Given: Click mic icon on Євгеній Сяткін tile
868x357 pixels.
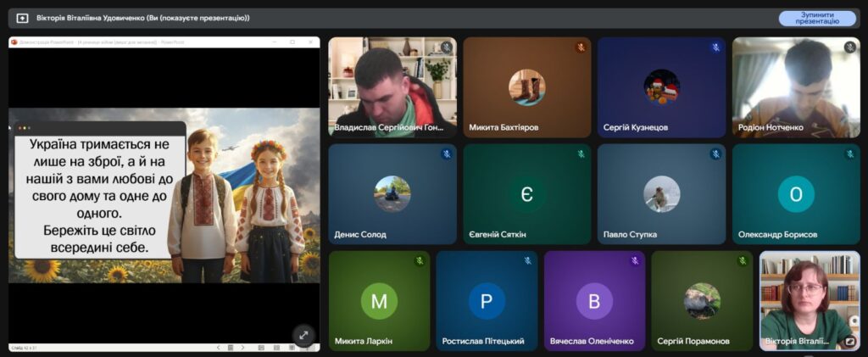Looking at the screenshot, I should click(x=581, y=154).
